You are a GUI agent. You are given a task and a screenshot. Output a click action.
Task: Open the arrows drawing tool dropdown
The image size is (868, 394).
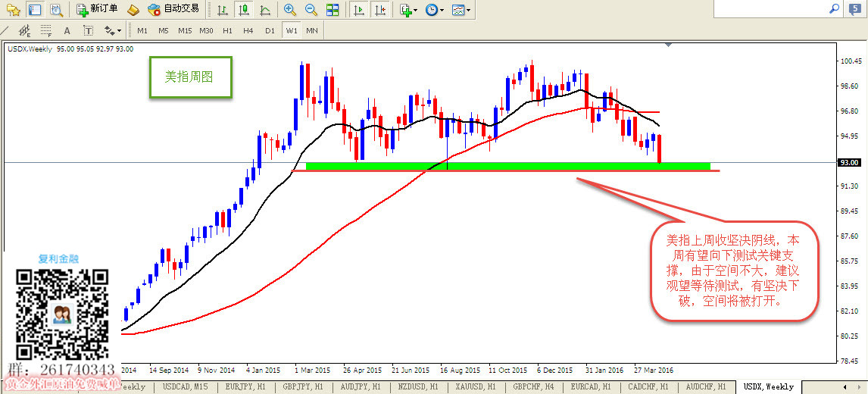pyautogui.click(x=113, y=30)
